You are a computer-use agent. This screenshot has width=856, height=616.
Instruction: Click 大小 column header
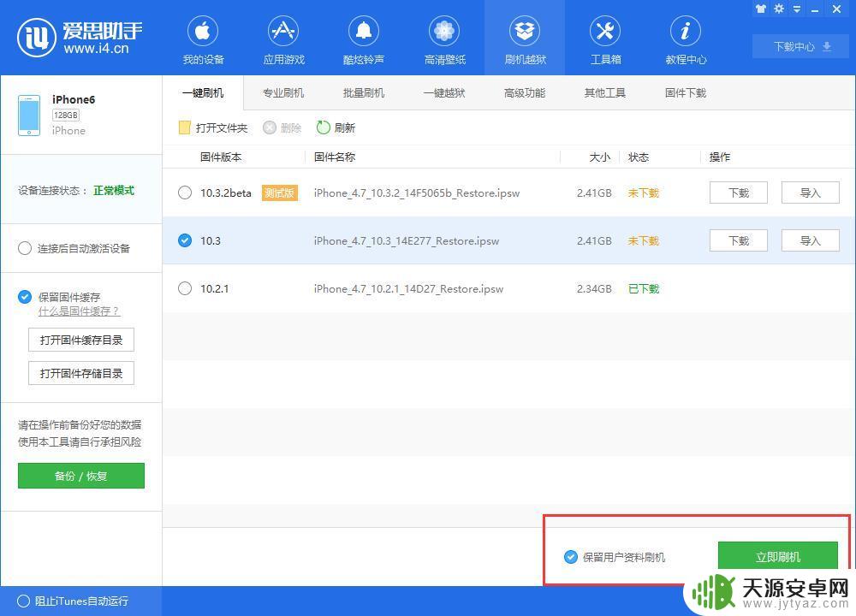pyautogui.click(x=599, y=157)
